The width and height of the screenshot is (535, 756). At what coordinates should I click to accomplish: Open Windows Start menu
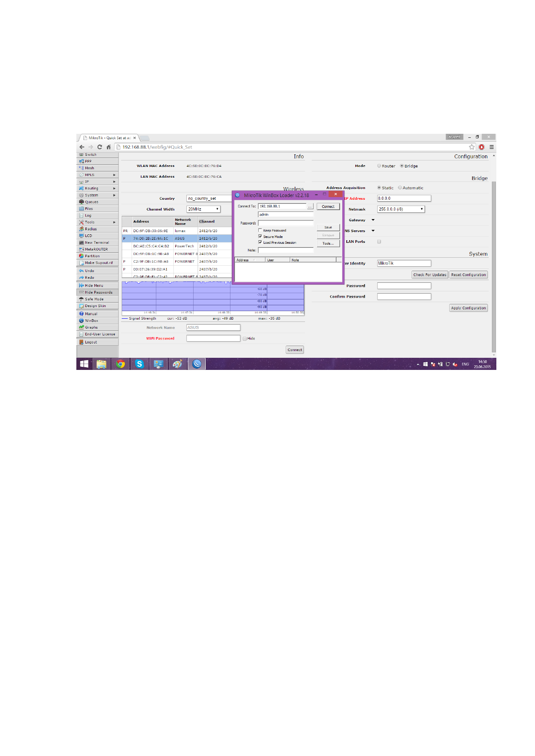(x=84, y=364)
